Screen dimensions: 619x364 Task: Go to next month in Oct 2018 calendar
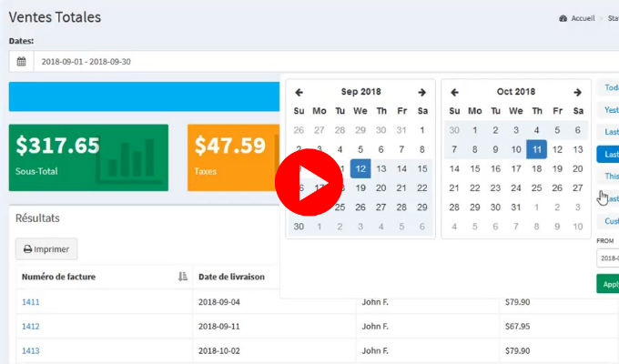(x=577, y=92)
